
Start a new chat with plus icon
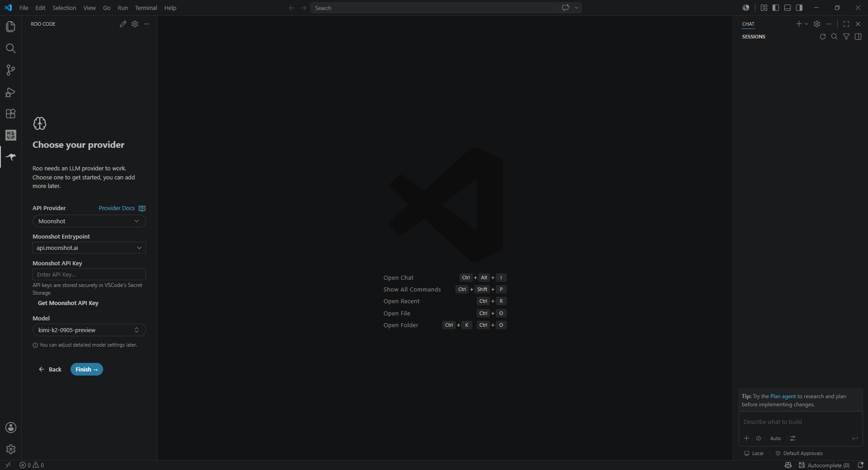(x=799, y=24)
